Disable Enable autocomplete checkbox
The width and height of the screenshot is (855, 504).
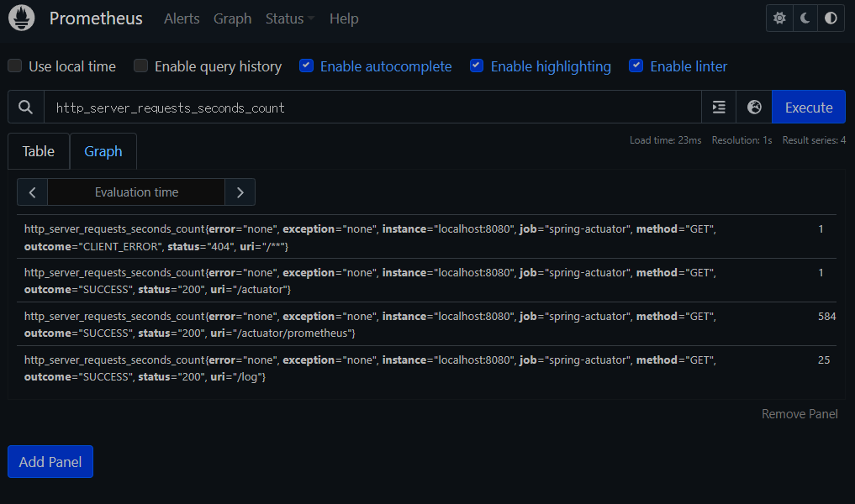pyautogui.click(x=307, y=66)
